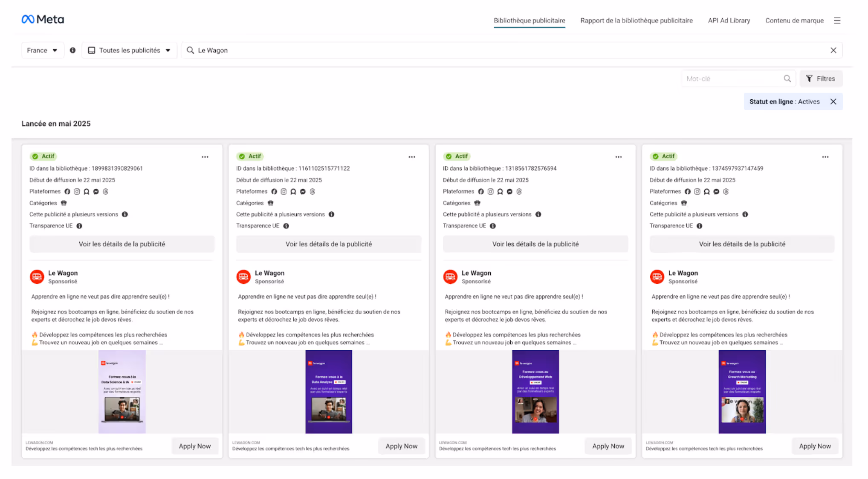Image resolution: width=868 pixels, height=479 pixels.
Task: Click LEWAGON.COM link text in ad 1899831390829061
Action: pyautogui.click(x=39, y=442)
